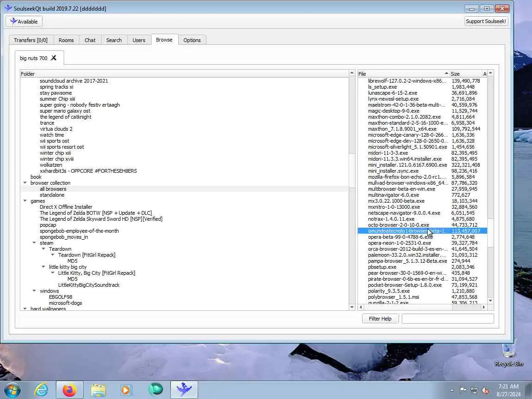532x399 pixels.
Task: Collapse Teardown [FitGirl Repack] folder
Action: [x=53, y=254]
